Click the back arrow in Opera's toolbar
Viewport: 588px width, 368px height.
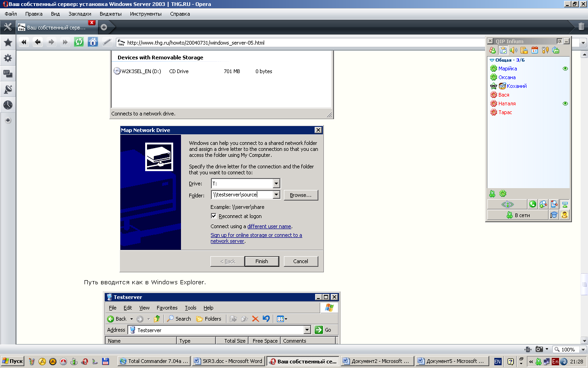tap(38, 42)
